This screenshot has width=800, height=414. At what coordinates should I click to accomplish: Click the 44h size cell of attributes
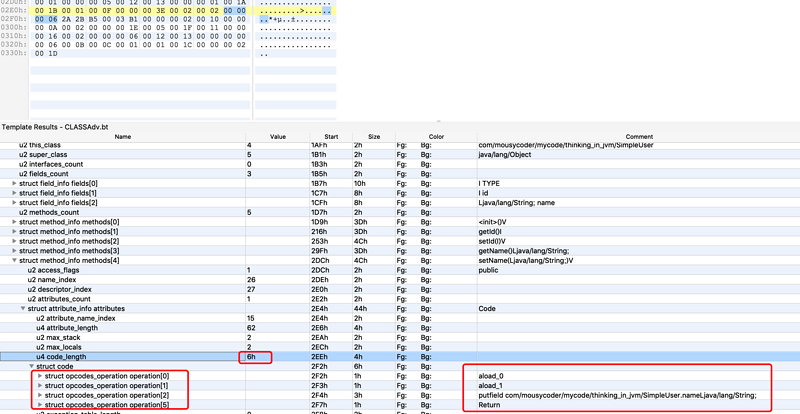pyautogui.click(x=359, y=309)
